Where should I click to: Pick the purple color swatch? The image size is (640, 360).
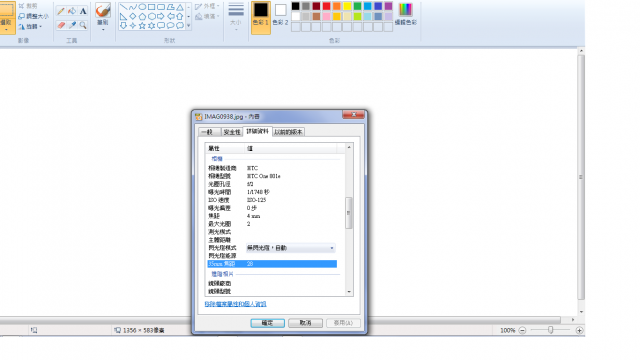coord(388,6)
